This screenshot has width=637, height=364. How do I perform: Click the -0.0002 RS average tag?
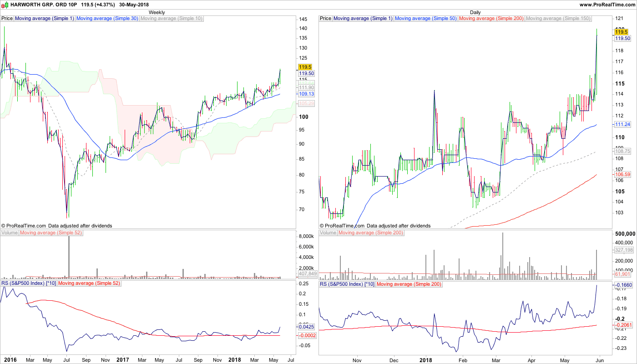[308, 335]
